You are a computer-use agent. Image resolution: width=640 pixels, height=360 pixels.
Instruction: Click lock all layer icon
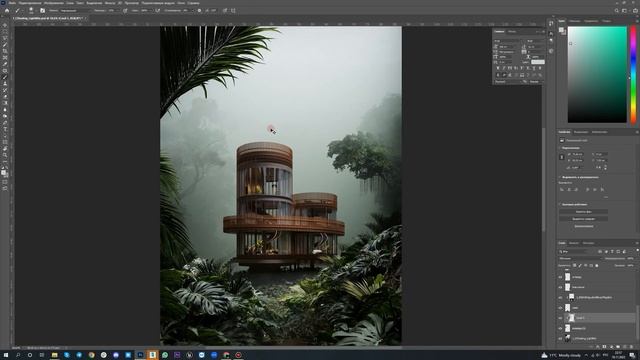coord(597,265)
